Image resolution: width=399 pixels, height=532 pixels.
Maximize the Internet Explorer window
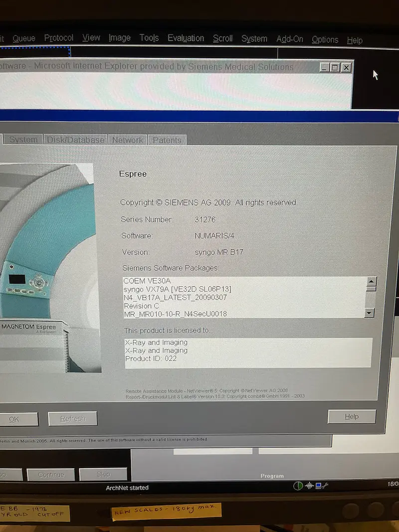[x=335, y=67]
